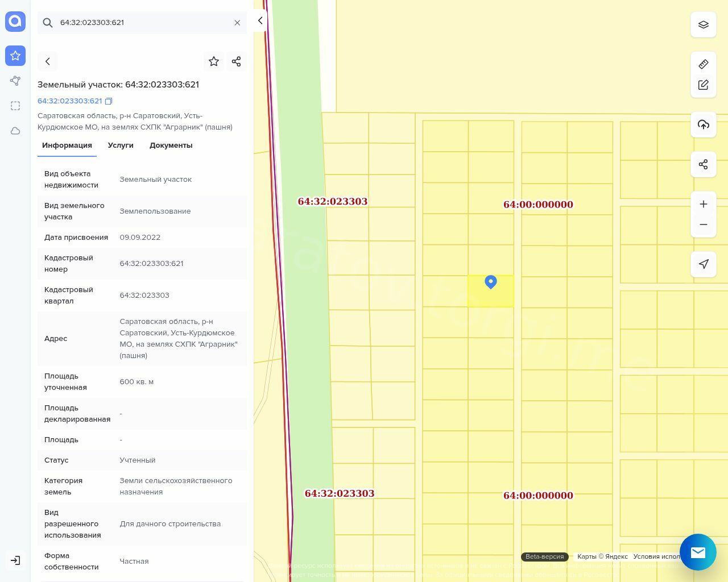The width and height of the screenshot is (728, 582).
Task: Open the map layers panel
Action: coord(703,25)
